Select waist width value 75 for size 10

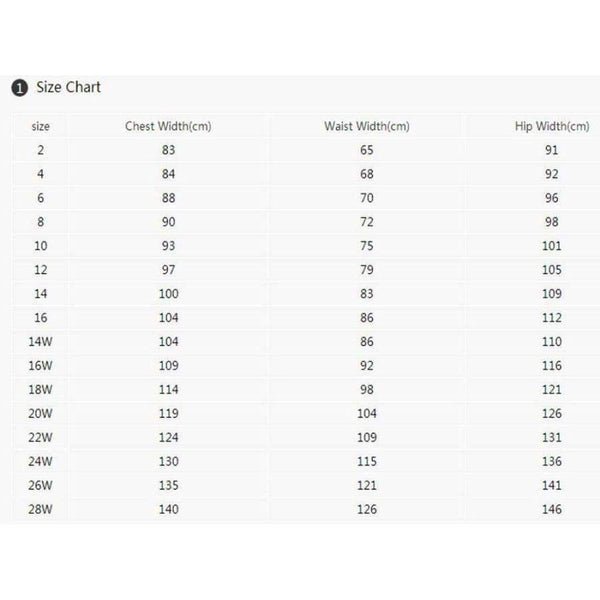pyautogui.click(x=367, y=245)
